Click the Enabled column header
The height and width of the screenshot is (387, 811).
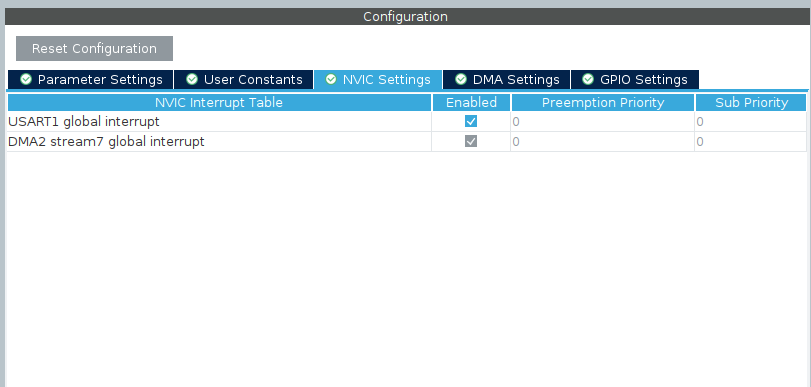[471, 102]
